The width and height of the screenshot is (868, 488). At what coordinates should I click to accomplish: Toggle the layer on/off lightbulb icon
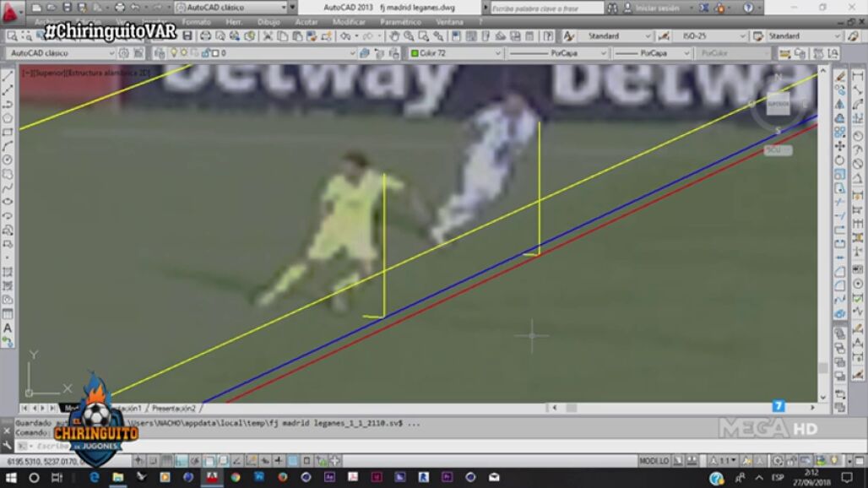tap(173, 52)
